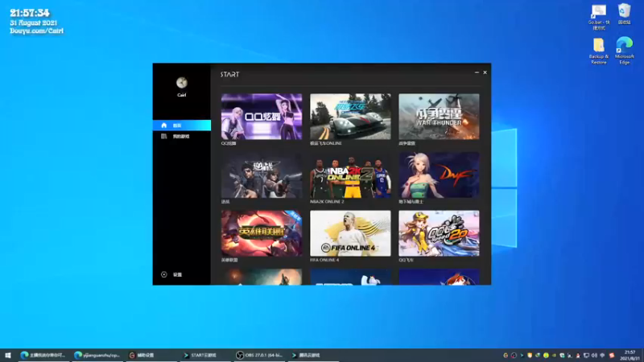Click the QQ penguin tray icon

pyautogui.click(x=578, y=356)
